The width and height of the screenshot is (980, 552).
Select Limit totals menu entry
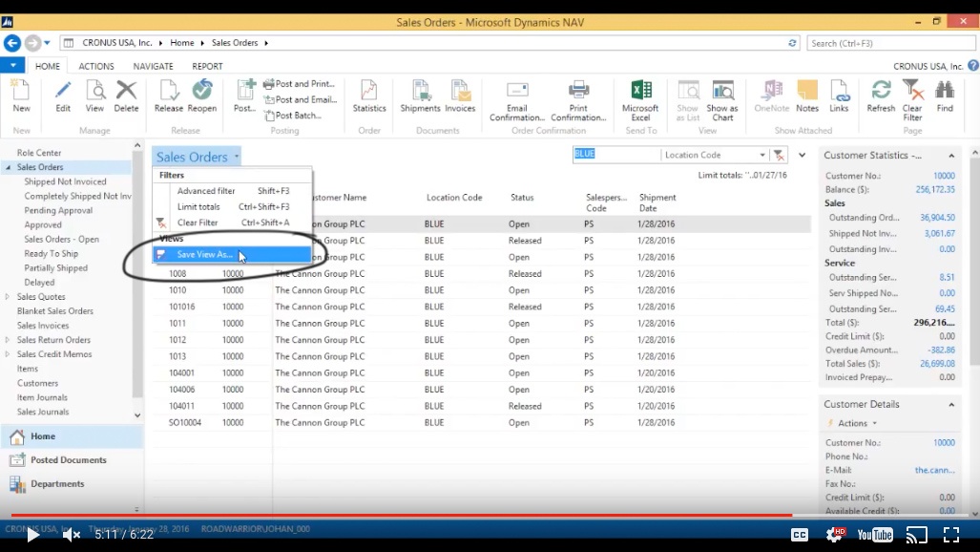pyautogui.click(x=233, y=206)
